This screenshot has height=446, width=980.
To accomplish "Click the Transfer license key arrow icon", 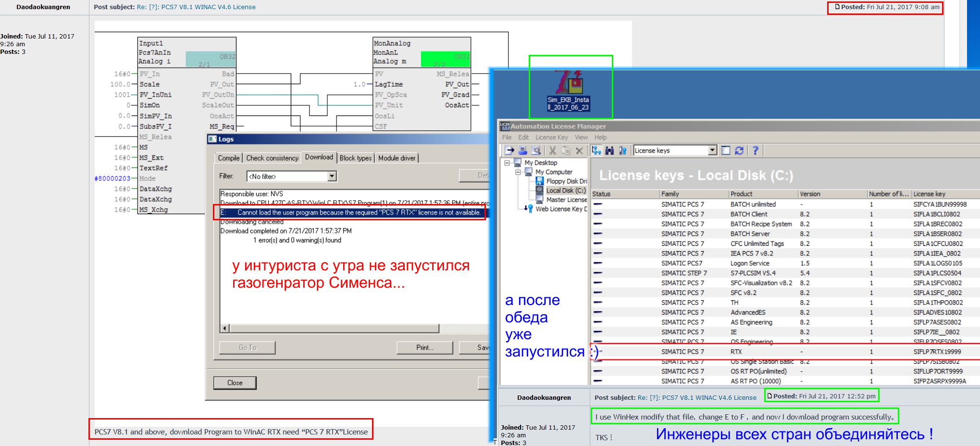I will 509,151.
